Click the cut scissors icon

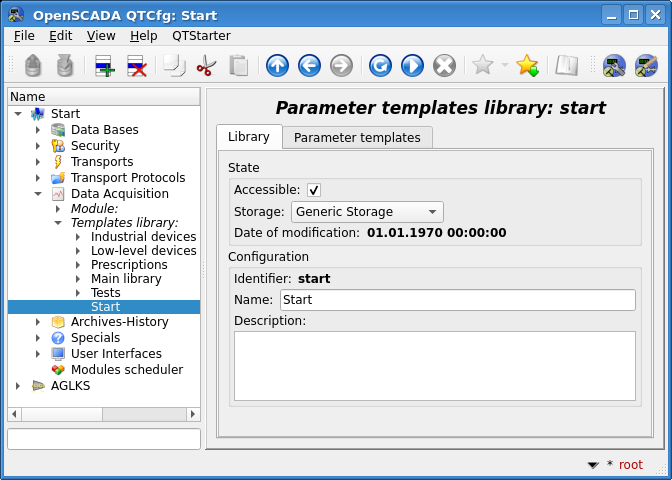[206, 66]
